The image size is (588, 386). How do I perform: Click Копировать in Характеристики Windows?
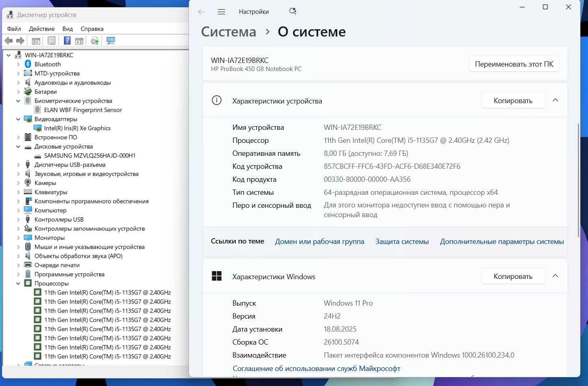[513, 276]
